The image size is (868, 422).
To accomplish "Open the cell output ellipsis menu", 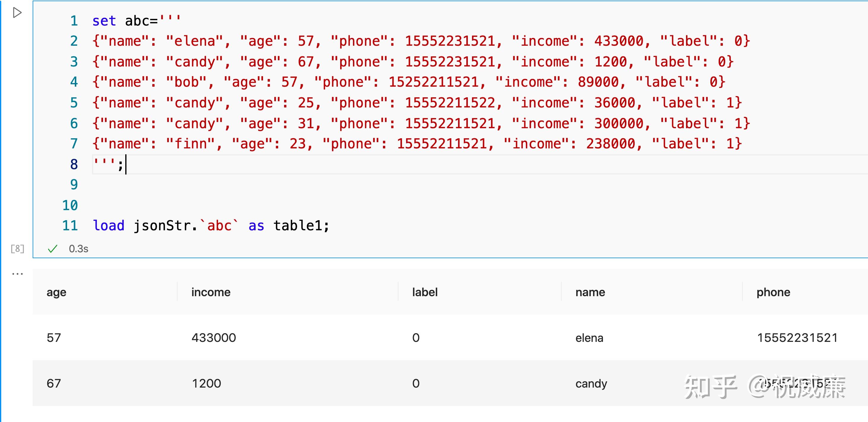I will pyautogui.click(x=17, y=274).
